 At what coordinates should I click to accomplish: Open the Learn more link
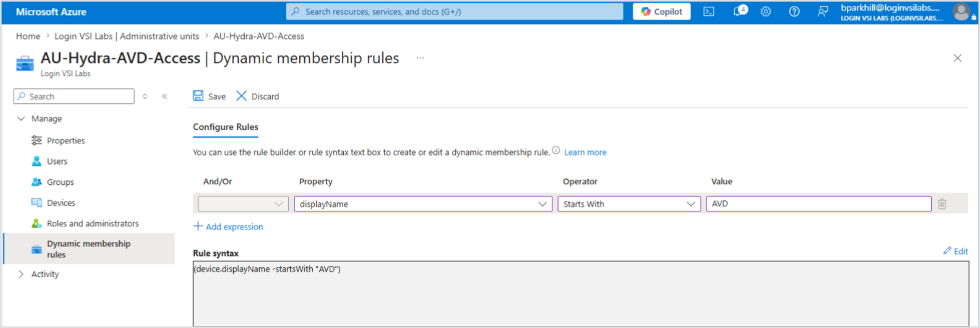pyautogui.click(x=585, y=153)
